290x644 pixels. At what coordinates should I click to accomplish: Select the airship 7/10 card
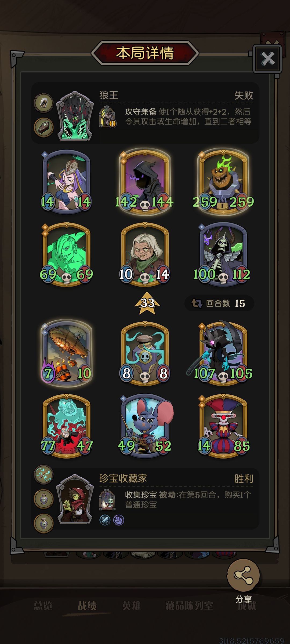pyautogui.click(x=67, y=353)
